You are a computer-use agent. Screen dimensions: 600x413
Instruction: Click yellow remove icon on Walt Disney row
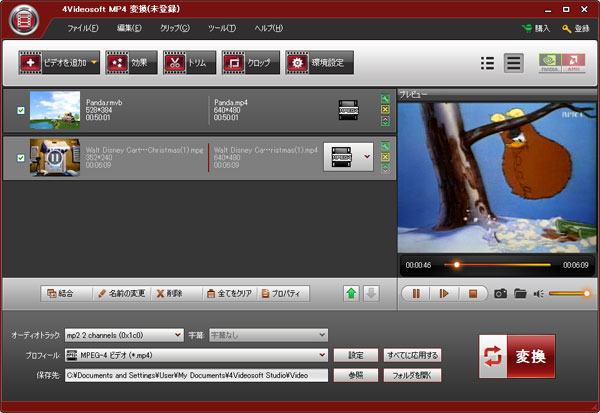385,157
